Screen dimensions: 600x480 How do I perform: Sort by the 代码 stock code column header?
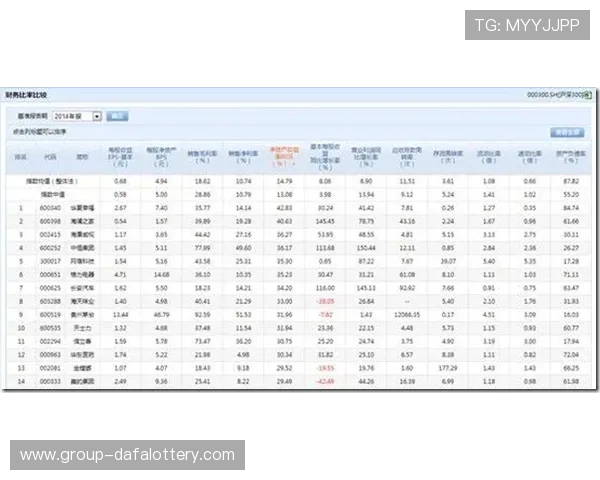tap(50, 157)
